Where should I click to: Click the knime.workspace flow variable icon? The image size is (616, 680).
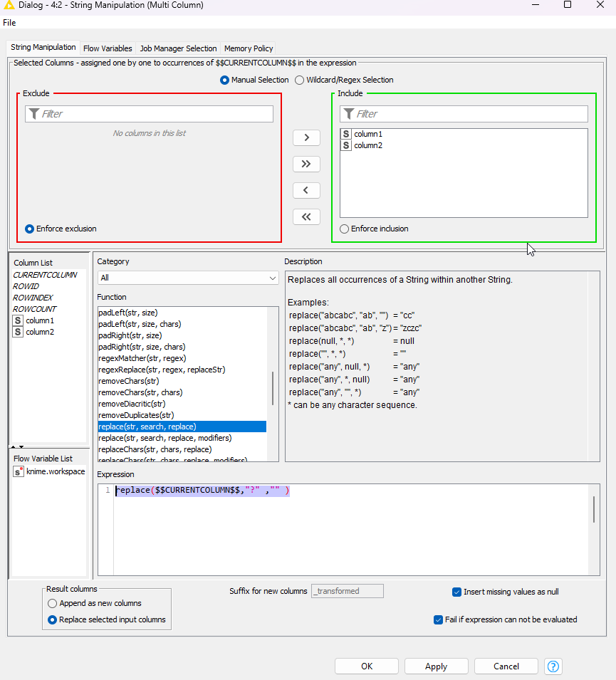pyautogui.click(x=19, y=471)
